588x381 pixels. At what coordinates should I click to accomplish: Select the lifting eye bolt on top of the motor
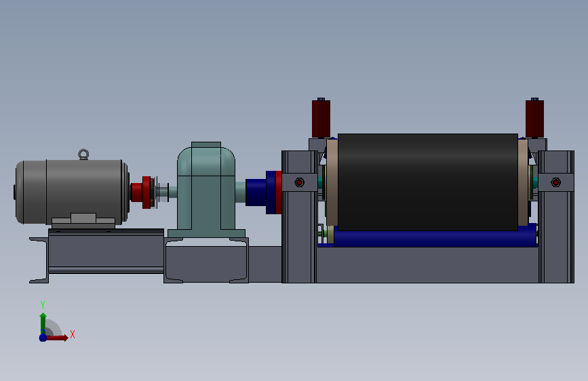click(x=83, y=154)
